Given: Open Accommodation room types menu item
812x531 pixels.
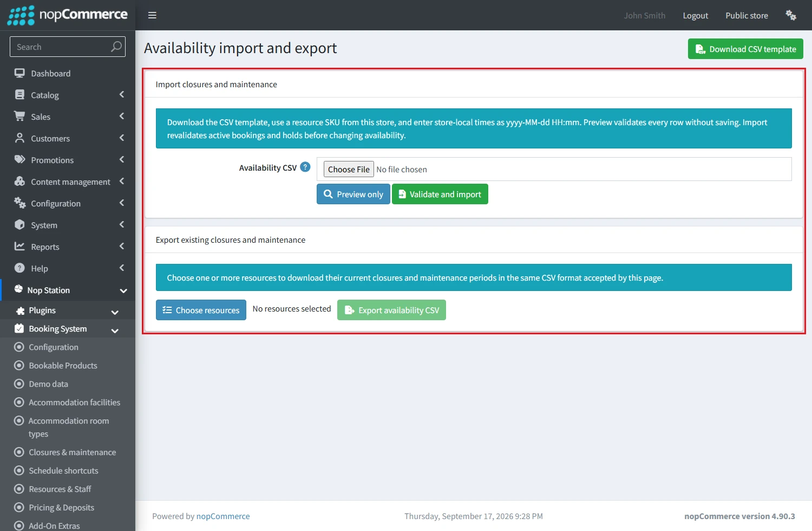Looking at the screenshot, I should click(68, 427).
